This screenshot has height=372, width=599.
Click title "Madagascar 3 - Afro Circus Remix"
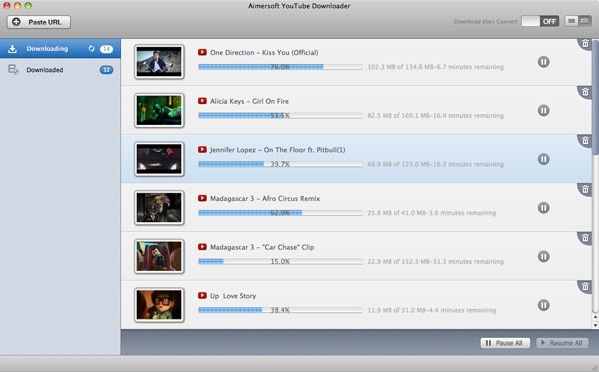(265, 198)
